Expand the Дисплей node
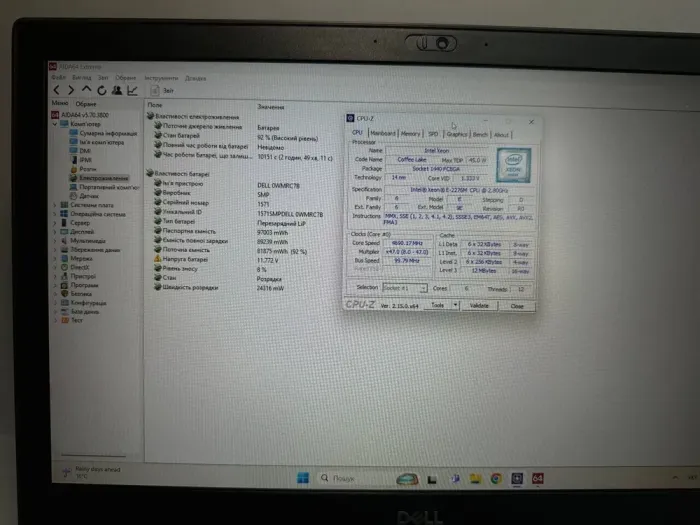 click(x=55, y=232)
